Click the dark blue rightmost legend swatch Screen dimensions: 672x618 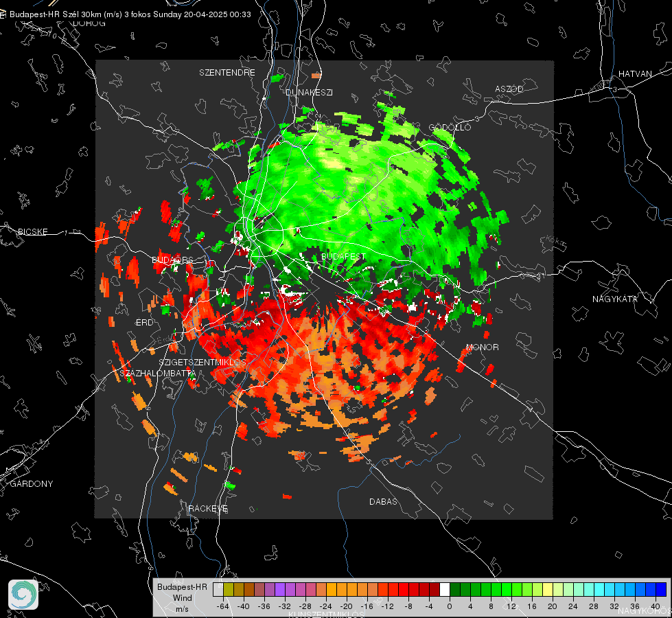(661, 589)
